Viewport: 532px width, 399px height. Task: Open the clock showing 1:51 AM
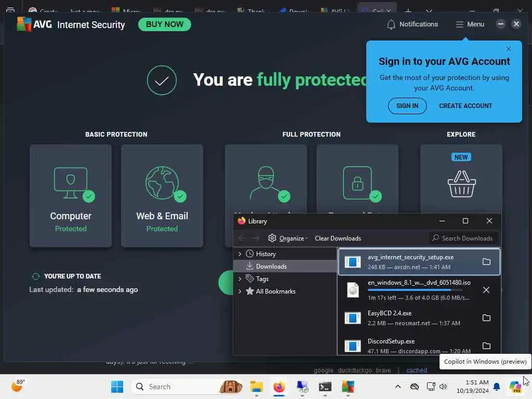point(473,387)
